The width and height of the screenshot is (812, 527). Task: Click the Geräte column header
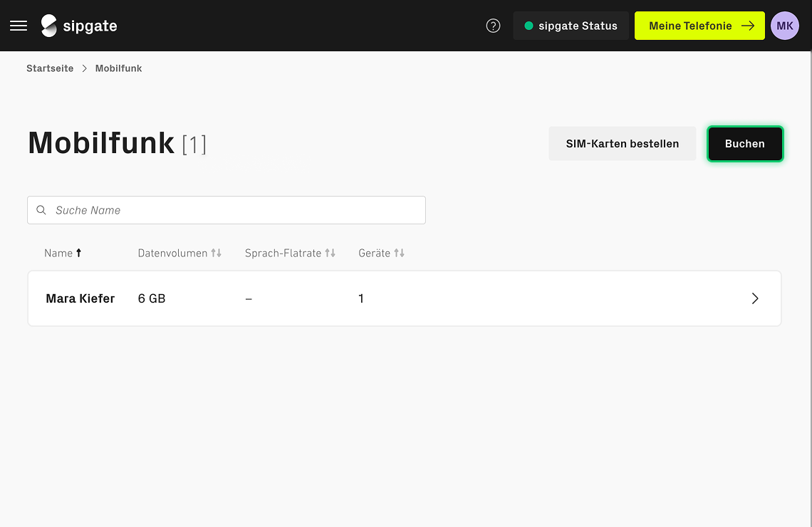[x=374, y=253]
